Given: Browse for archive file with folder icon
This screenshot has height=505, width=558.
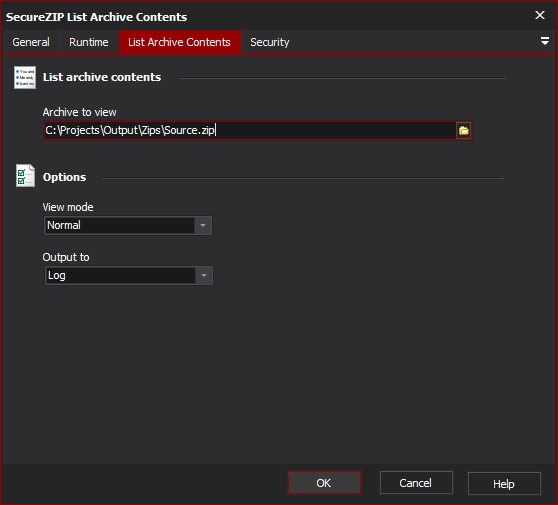Looking at the screenshot, I should click(463, 131).
